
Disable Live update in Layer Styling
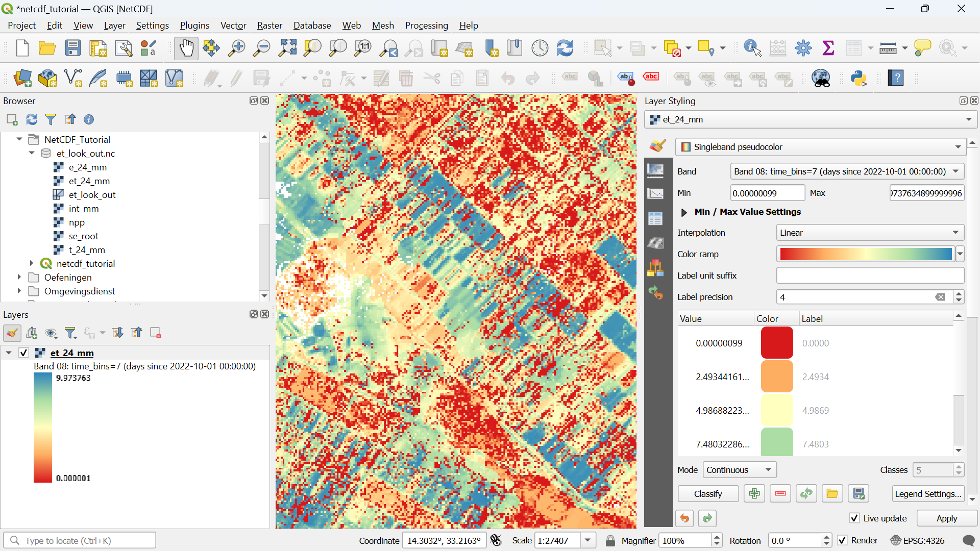[x=854, y=518]
